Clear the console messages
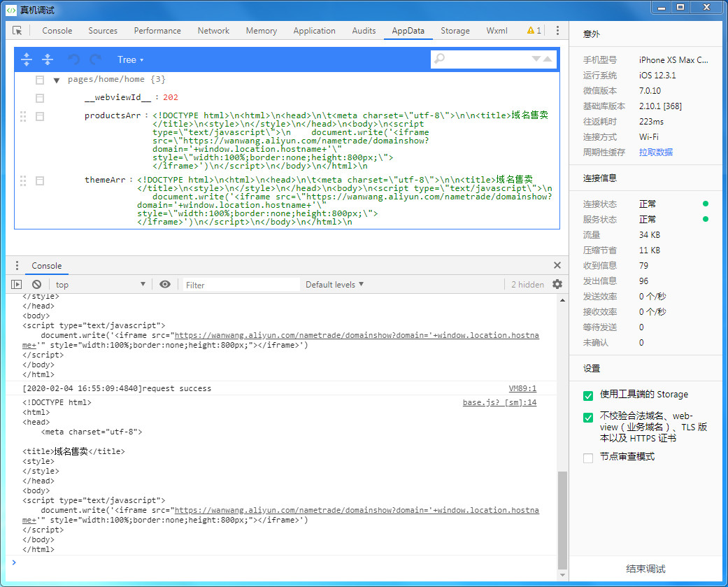Image resolution: width=728 pixels, height=587 pixels. pos(36,285)
